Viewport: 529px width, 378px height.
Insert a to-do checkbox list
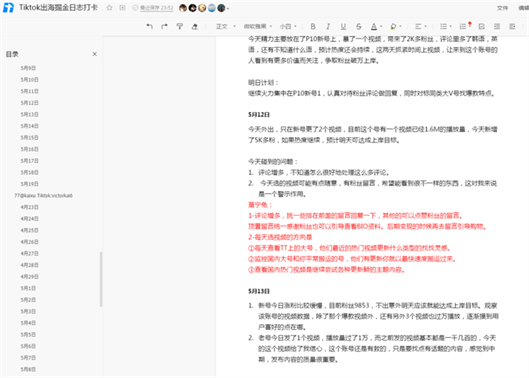[482, 26]
